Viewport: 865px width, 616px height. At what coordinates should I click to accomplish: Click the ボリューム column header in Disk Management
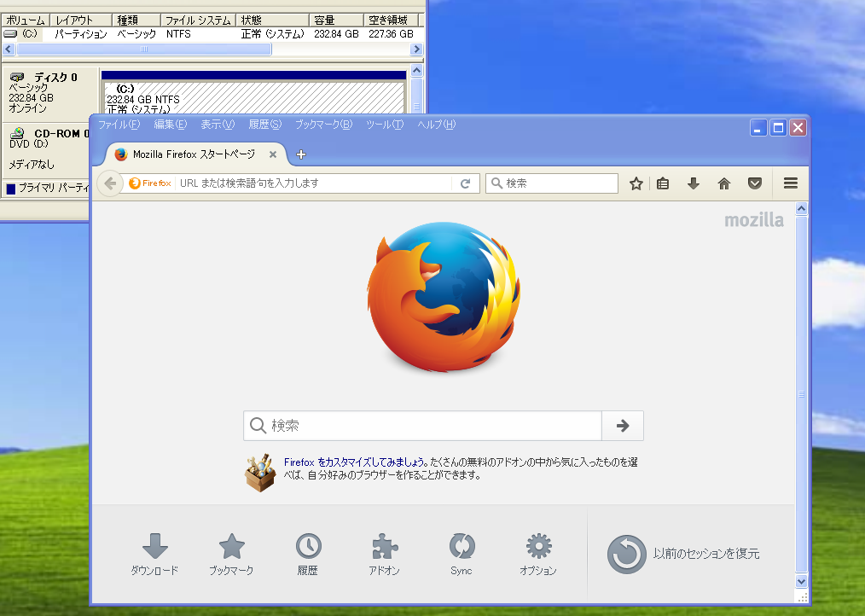tap(26, 20)
